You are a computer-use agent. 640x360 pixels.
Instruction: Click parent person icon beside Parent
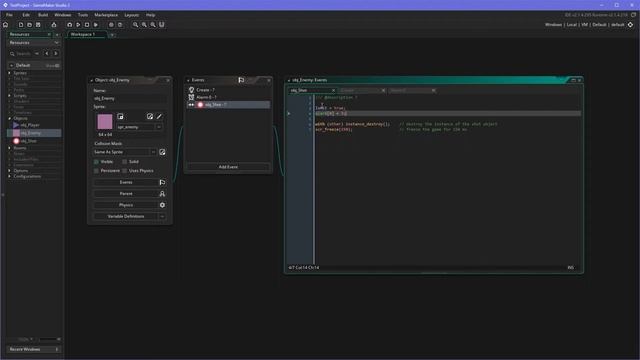162,194
